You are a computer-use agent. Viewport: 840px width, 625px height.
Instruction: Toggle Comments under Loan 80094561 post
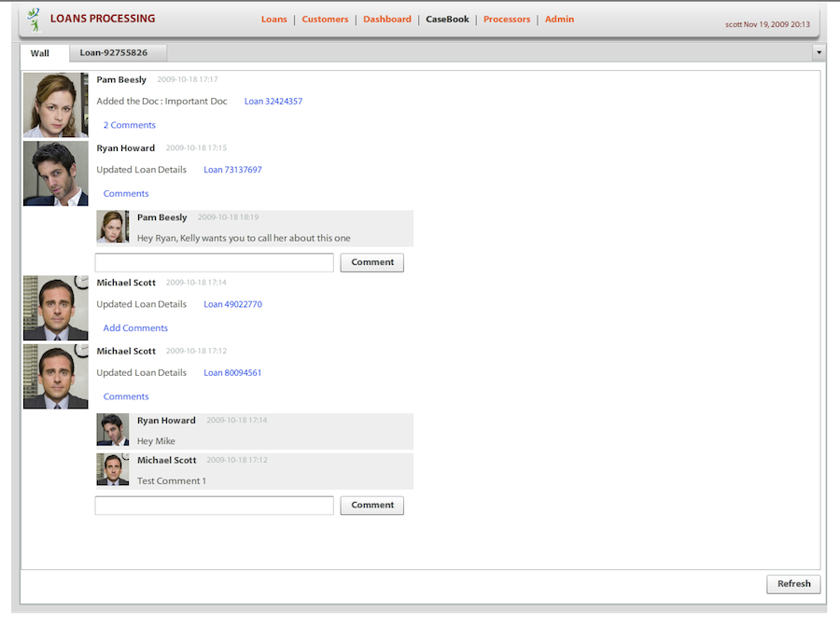coord(126,396)
